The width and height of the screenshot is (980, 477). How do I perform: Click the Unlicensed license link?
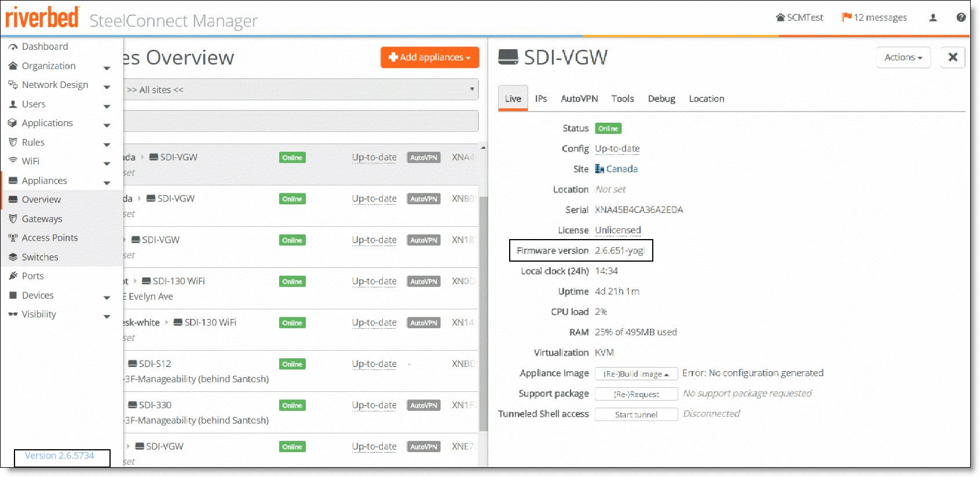[x=618, y=230]
